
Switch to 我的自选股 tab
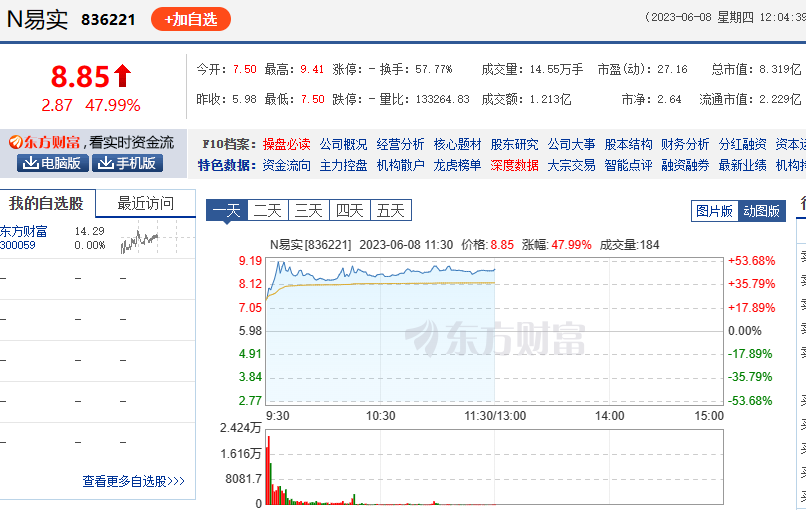[47, 204]
